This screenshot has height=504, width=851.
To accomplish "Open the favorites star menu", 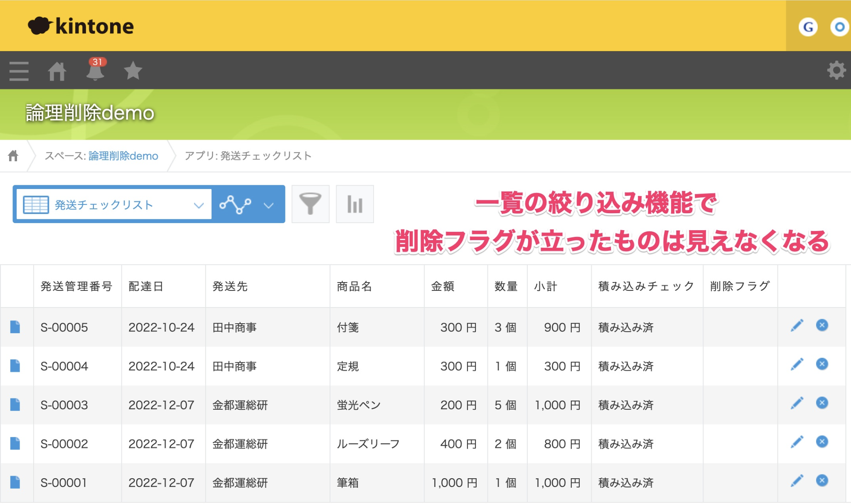I will click(x=133, y=71).
